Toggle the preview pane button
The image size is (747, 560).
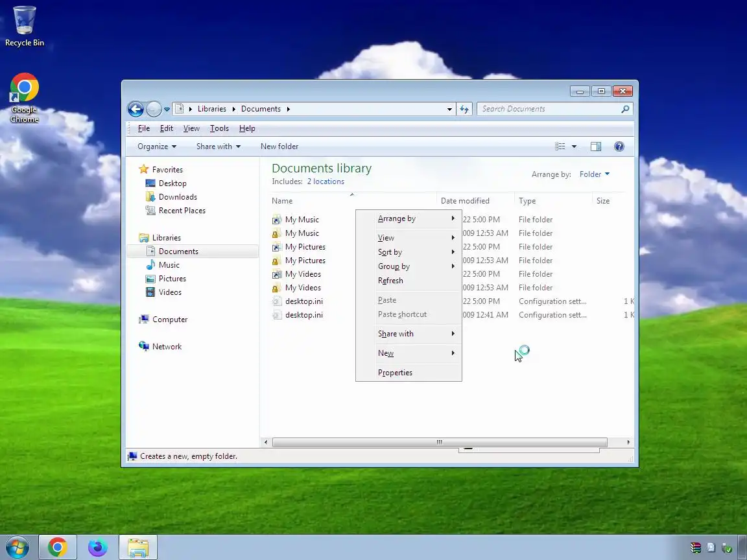point(595,146)
